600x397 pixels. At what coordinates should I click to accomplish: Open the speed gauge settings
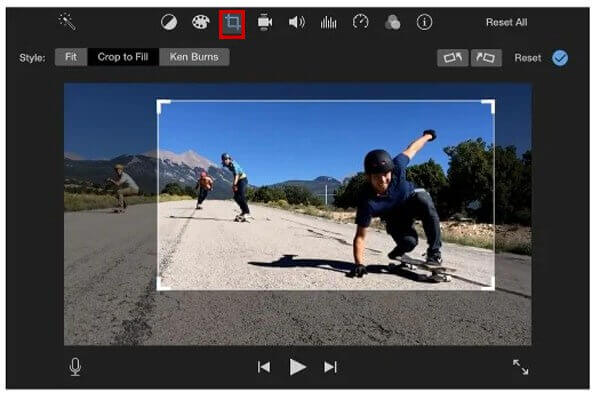(x=360, y=22)
